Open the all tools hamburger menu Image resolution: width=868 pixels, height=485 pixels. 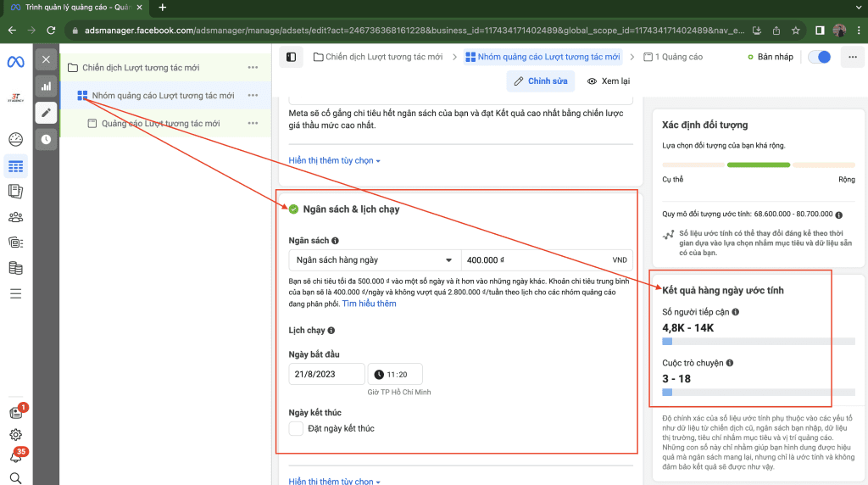point(15,293)
